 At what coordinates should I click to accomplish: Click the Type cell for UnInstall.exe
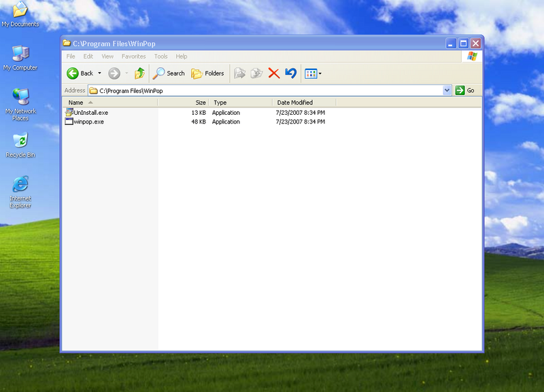point(226,113)
